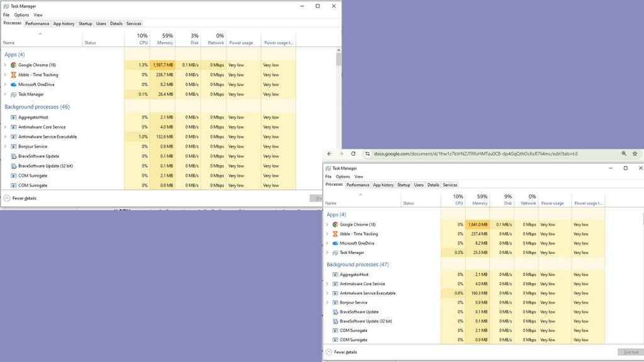Click the End task button

630,352
